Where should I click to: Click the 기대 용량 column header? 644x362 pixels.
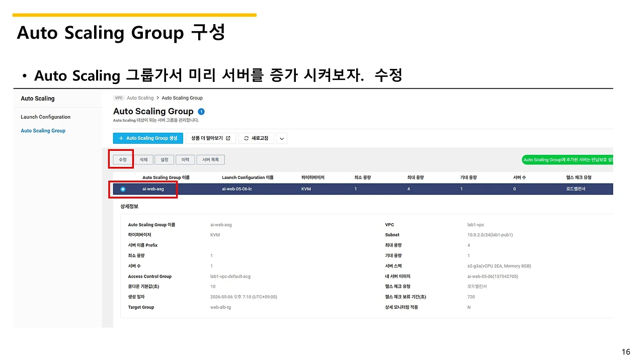click(468, 177)
